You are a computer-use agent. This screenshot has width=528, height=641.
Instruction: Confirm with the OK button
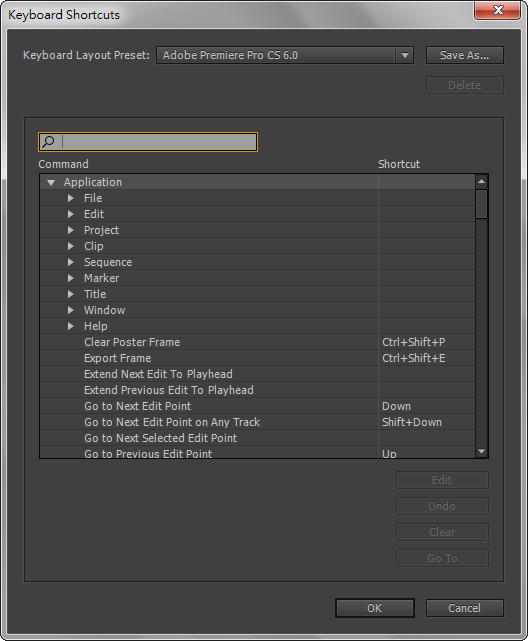(x=375, y=608)
